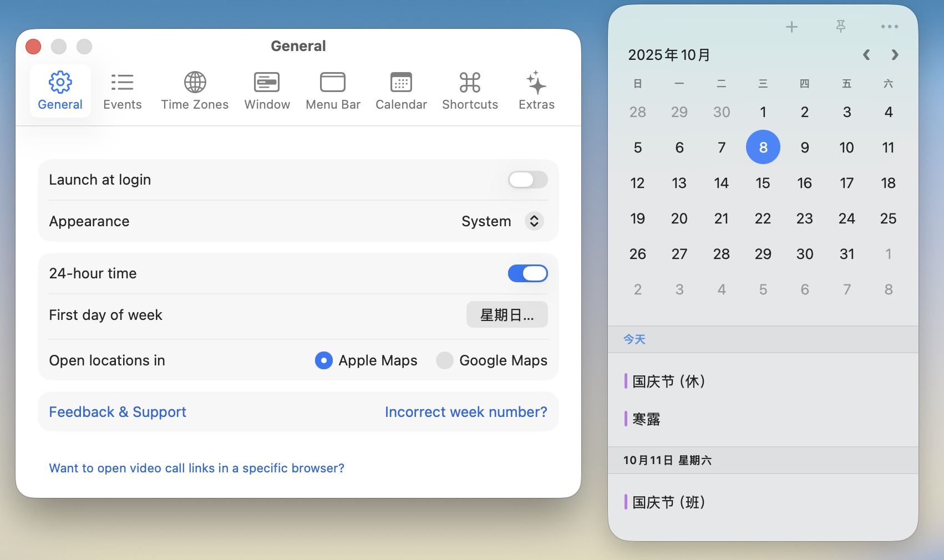Viewport: 944px width, 560px height.
Task: Open the Shortcuts settings icon
Action: point(469,90)
